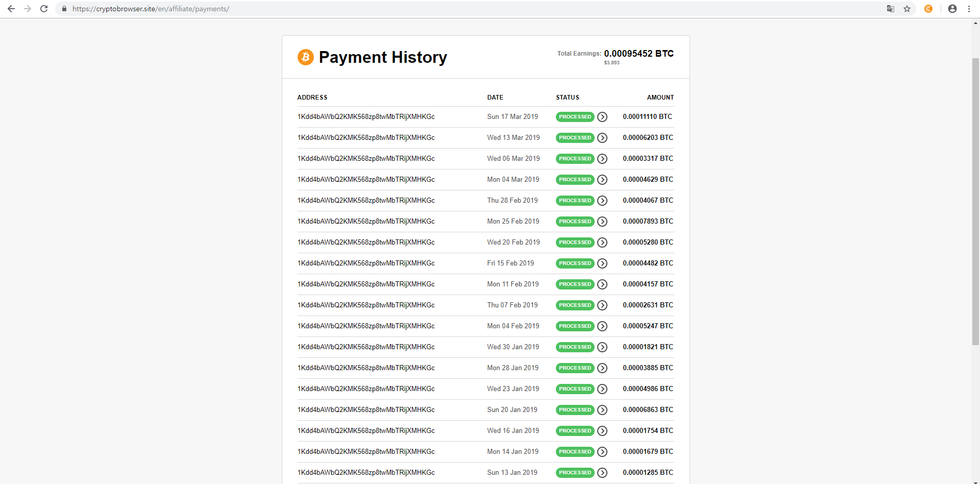Open the browser profile account icon
Screen dimensions: 980x484
click(x=952, y=9)
